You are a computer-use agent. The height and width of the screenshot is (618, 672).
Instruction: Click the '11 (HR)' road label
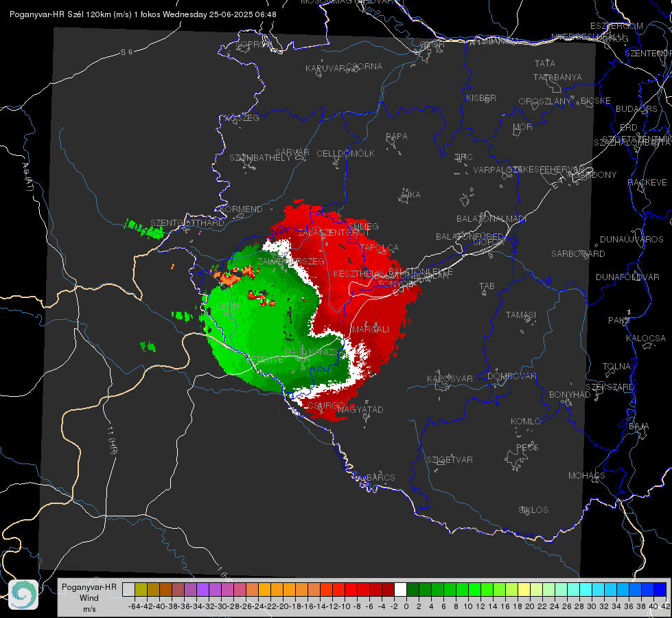pos(113,440)
